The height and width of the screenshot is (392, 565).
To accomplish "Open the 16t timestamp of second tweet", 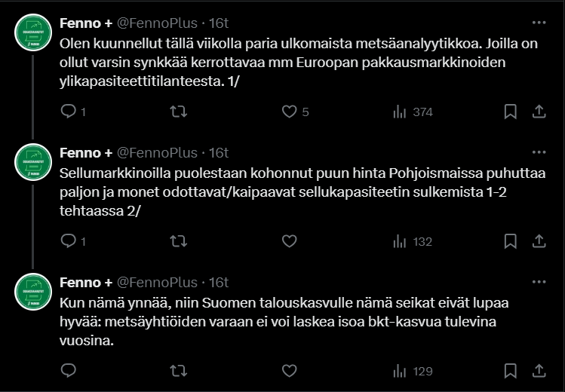I will [x=218, y=152].
